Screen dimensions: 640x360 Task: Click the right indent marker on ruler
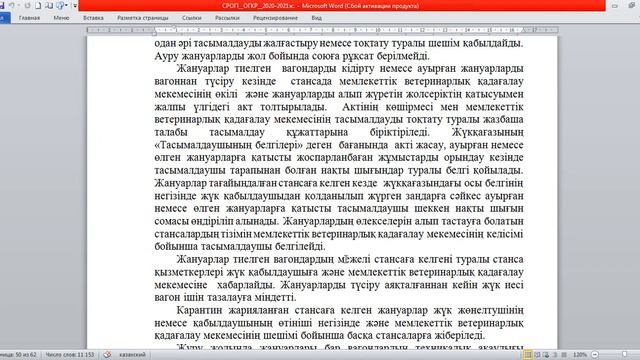pyautogui.click(x=523, y=31)
